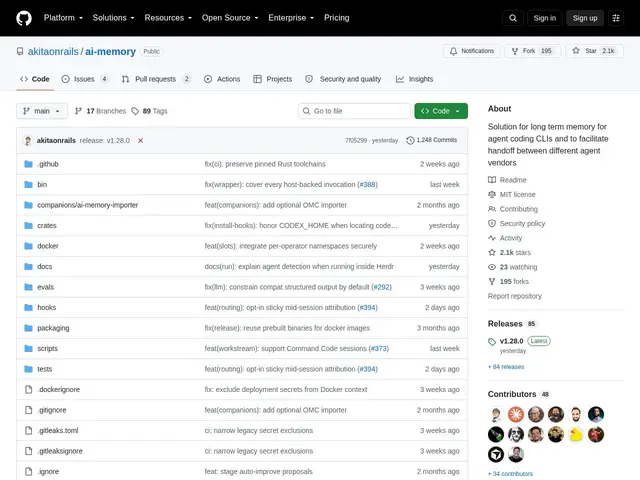The image size is (640, 480).
Task: Open the .gitignore file
Action: point(52,410)
